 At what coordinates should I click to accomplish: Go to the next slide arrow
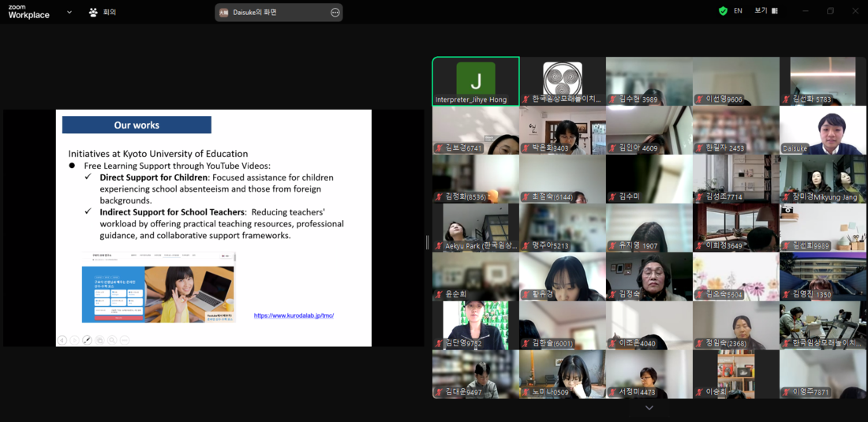point(75,340)
